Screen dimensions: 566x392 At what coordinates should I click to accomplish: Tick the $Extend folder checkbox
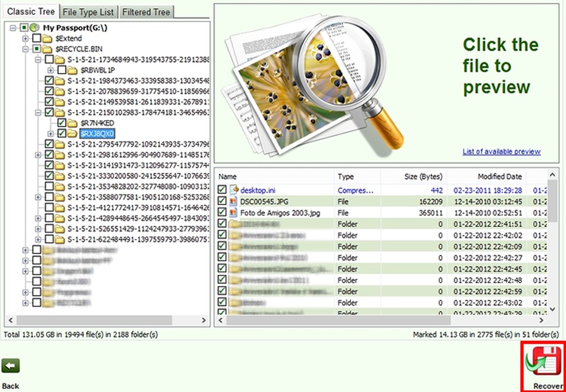click(36, 39)
